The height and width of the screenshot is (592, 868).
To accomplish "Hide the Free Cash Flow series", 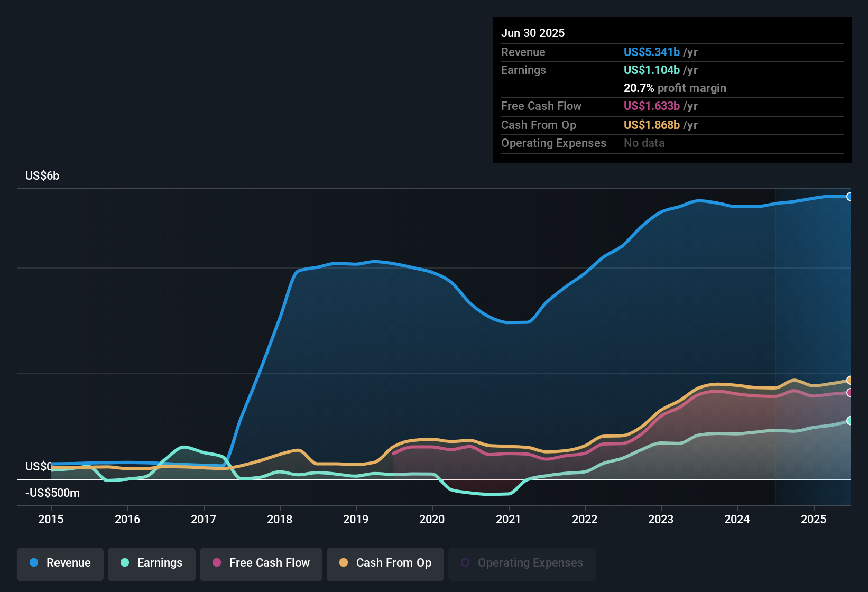I will point(261,563).
